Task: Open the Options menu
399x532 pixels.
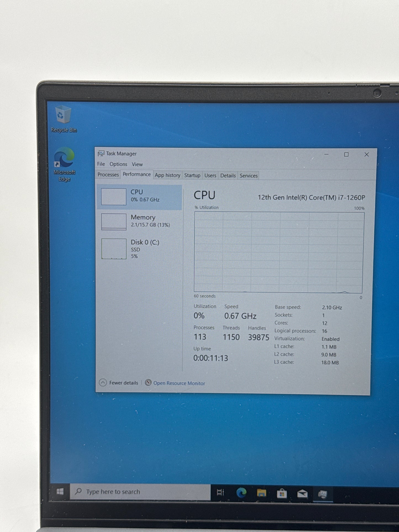Action: [118, 164]
